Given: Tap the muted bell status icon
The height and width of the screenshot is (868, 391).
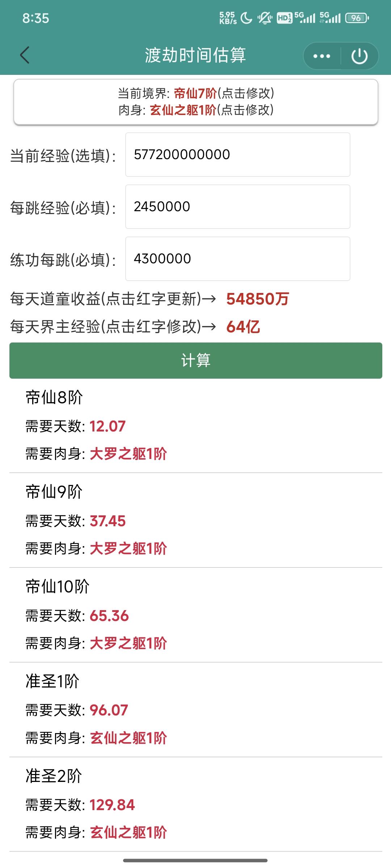Looking at the screenshot, I should pos(265,18).
